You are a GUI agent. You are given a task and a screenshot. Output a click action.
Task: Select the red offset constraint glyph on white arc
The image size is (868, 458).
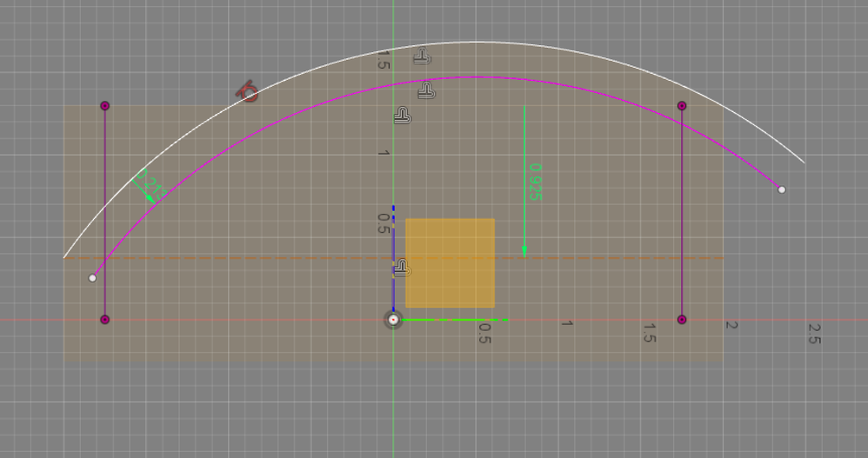click(248, 91)
